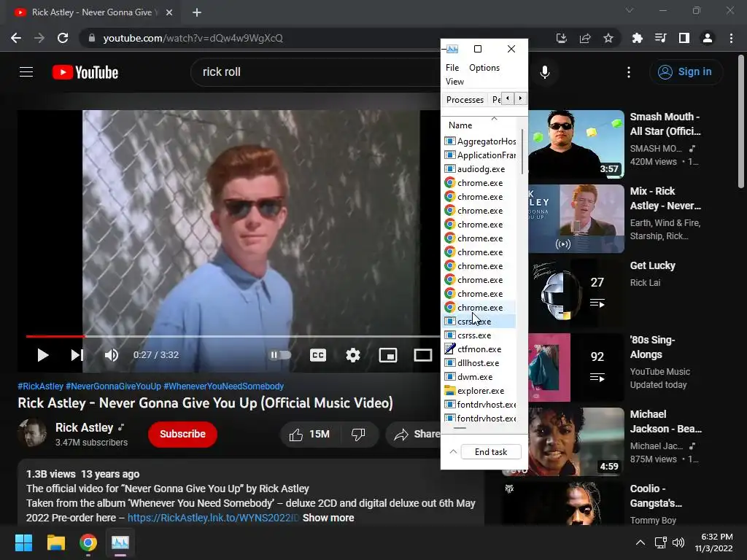Screen dimensions: 747x560
Task: Open the YouTube hamburger menu
Action: click(26, 72)
